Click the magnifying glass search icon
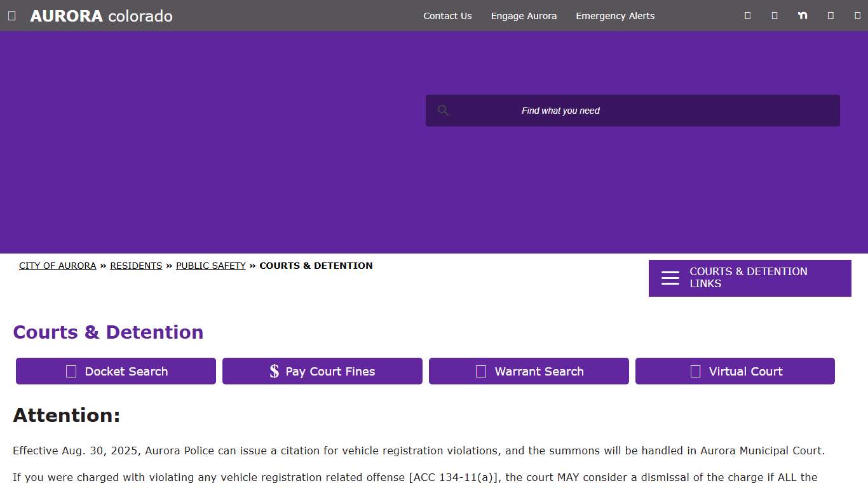Image resolution: width=868 pixels, height=488 pixels. (x=443, y=111)
